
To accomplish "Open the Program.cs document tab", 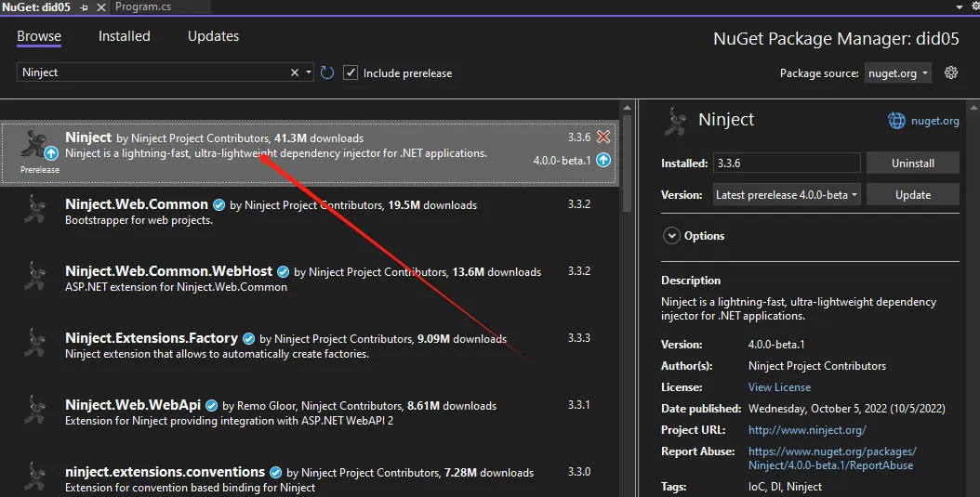I will (x=143, y=7).
